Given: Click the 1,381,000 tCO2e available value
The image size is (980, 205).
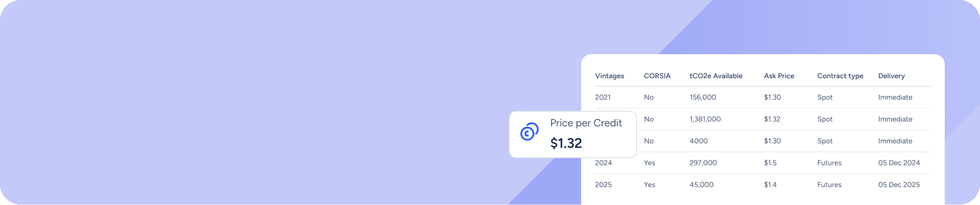Looking at the screenshot, I should pos(705,119).
